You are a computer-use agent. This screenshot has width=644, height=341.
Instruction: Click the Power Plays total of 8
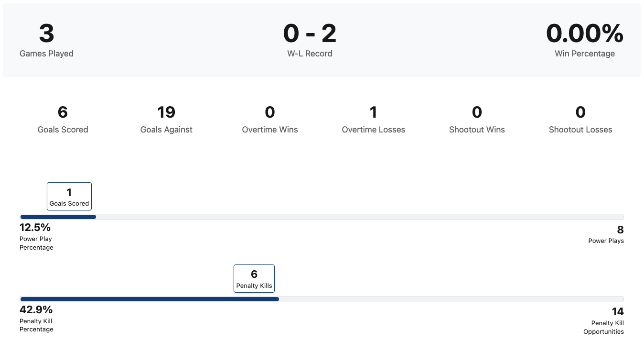(x=620, y=230)
